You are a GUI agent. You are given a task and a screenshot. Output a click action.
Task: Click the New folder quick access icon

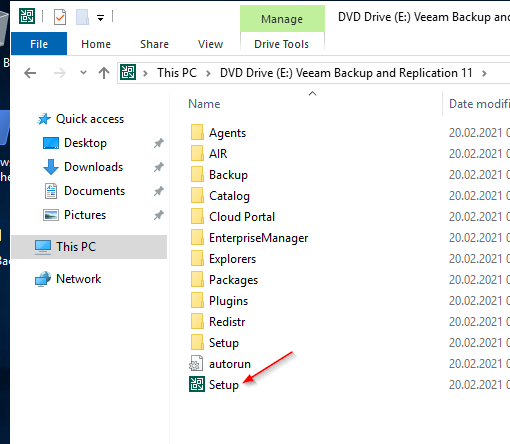[82, 17]
